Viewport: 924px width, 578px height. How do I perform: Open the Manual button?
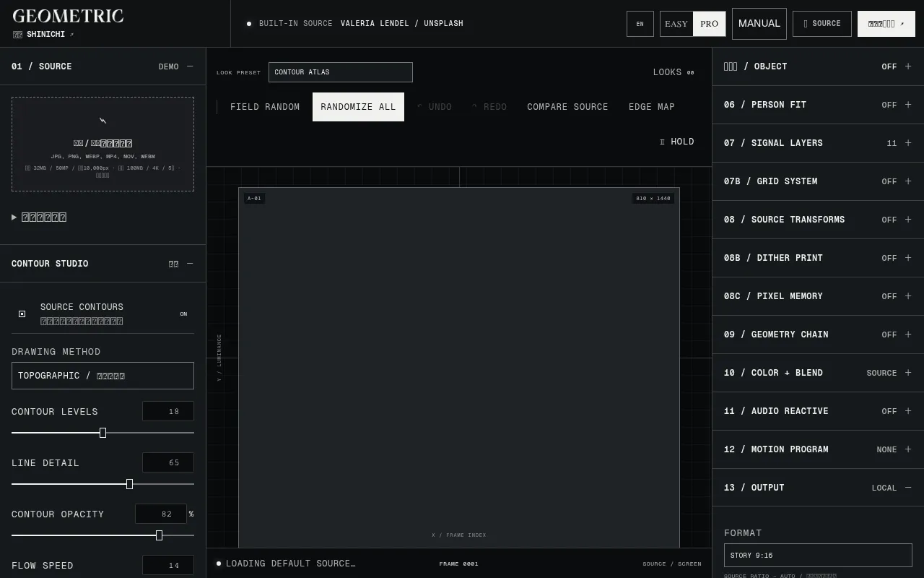759,24
